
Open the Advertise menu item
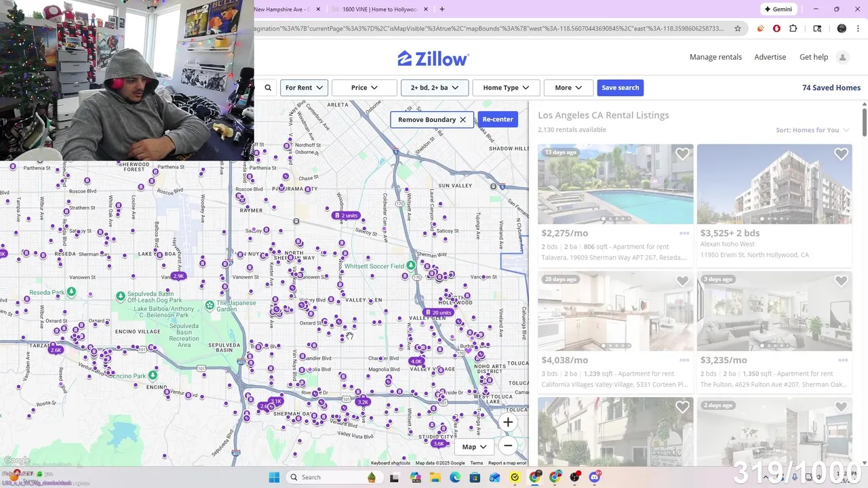[770, 57]
